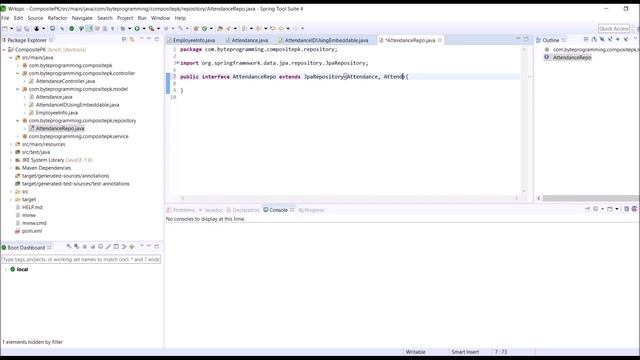Select AttendanceRepo in the Outline view
This screenshot has width=640, height=360.
click(572, 58)
